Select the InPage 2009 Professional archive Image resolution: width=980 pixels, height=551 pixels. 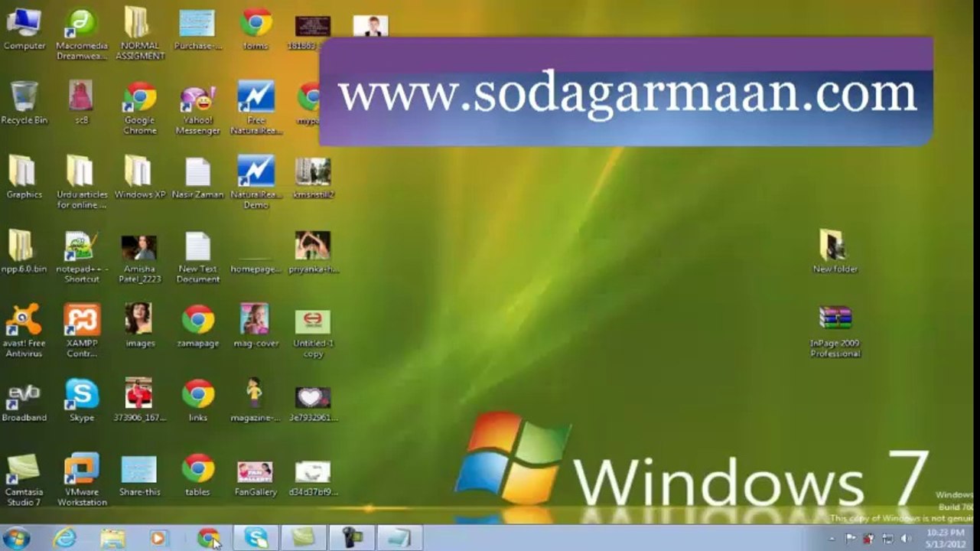pos(835,331)
